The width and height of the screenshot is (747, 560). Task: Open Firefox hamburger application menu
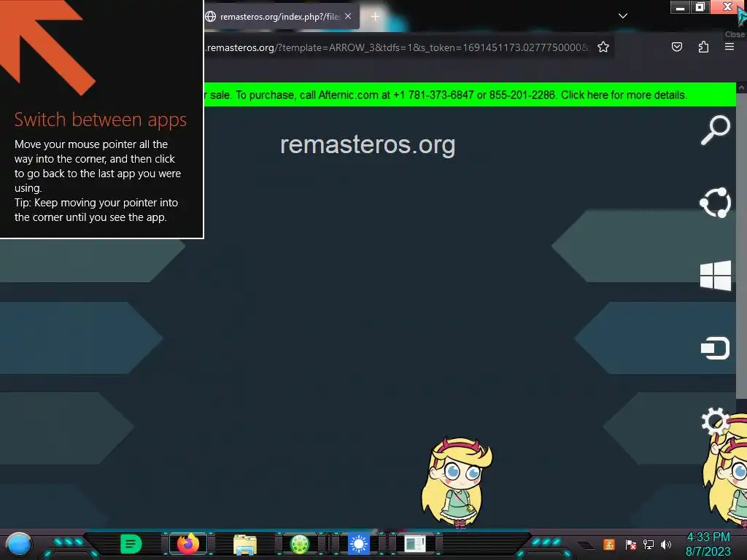click(729, 47)
